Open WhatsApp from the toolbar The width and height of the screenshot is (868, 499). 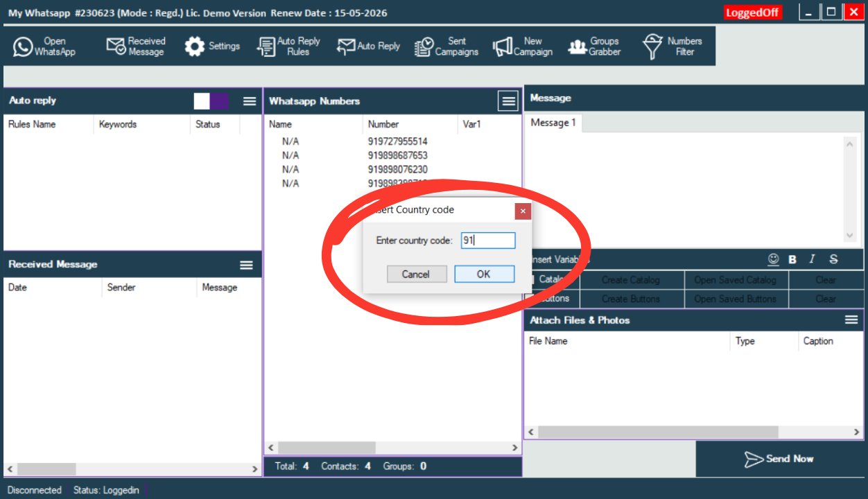tap(44, 46)
